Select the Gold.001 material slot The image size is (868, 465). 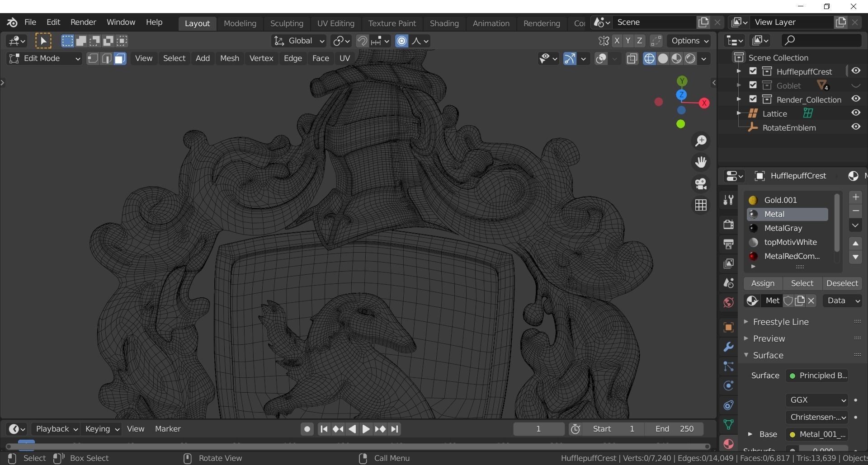(788, 200)
